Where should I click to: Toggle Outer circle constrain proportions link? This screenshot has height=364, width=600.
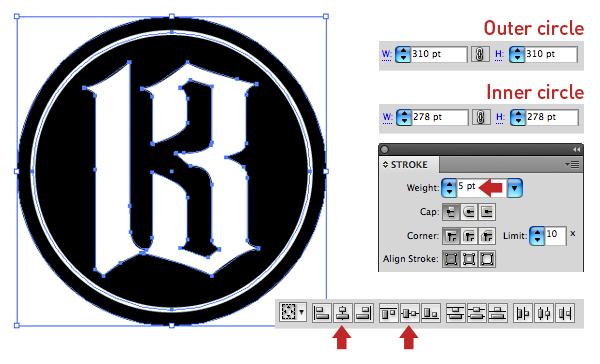pos(479,54)
